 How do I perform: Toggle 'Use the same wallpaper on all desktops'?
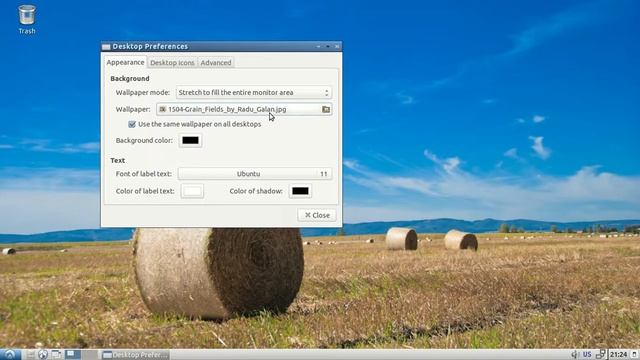(132, 124)
